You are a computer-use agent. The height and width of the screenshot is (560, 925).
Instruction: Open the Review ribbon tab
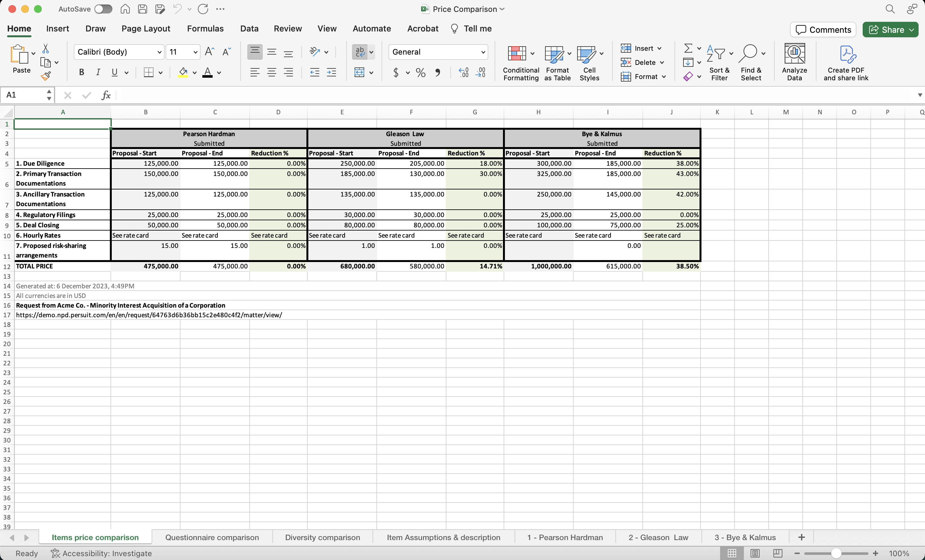coord(287,29)
